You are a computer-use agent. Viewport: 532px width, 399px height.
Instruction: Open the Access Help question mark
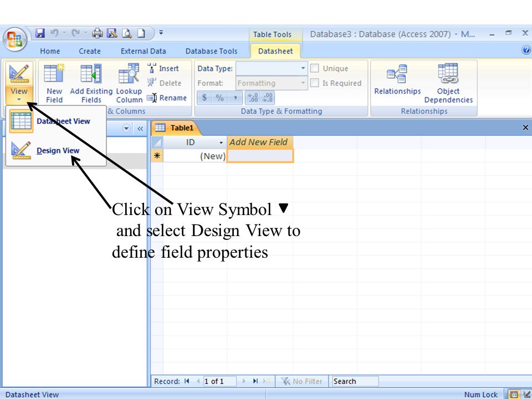pos(526,50)
